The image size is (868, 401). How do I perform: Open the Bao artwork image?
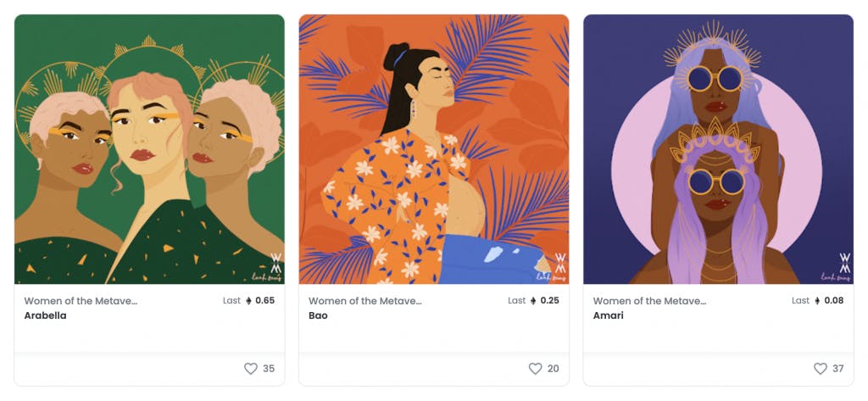click(x=434, y=149)
